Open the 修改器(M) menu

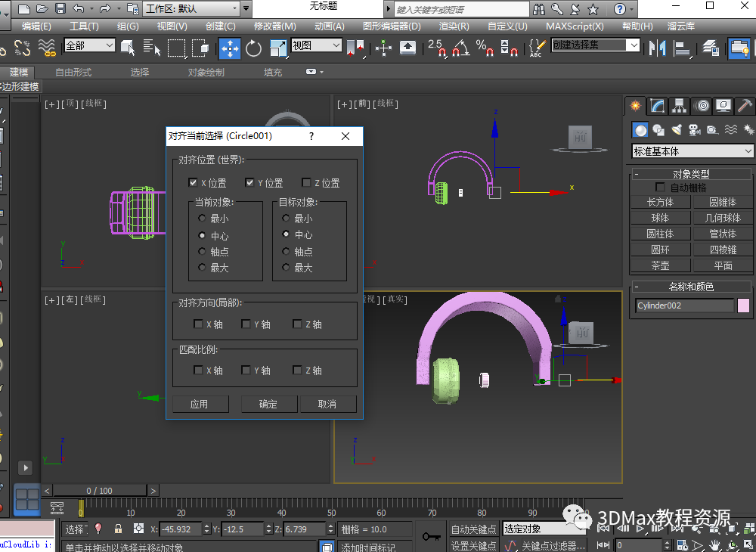pyautogui.click(x=274, y=26)
